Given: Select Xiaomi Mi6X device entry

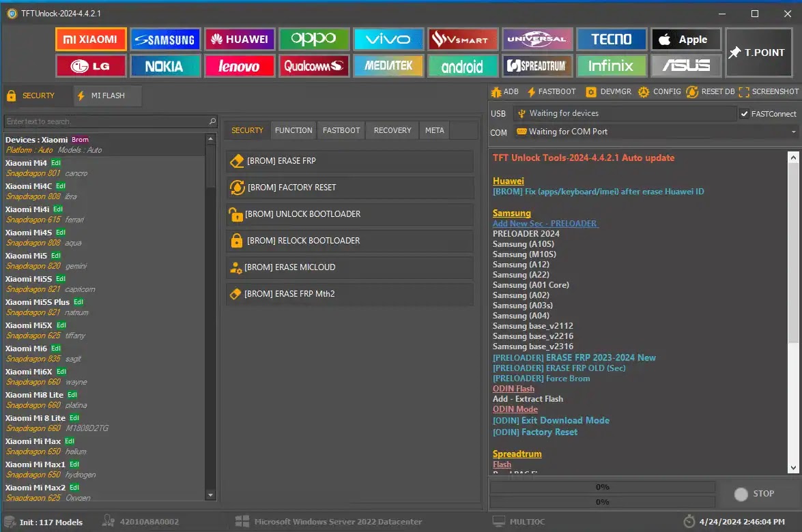Looking at the screenshot, I should 104,376.
